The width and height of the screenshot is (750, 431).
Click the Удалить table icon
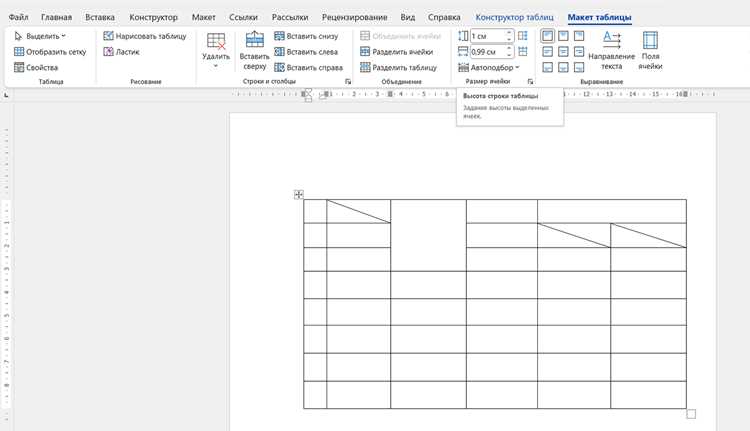tap(216, 41)
